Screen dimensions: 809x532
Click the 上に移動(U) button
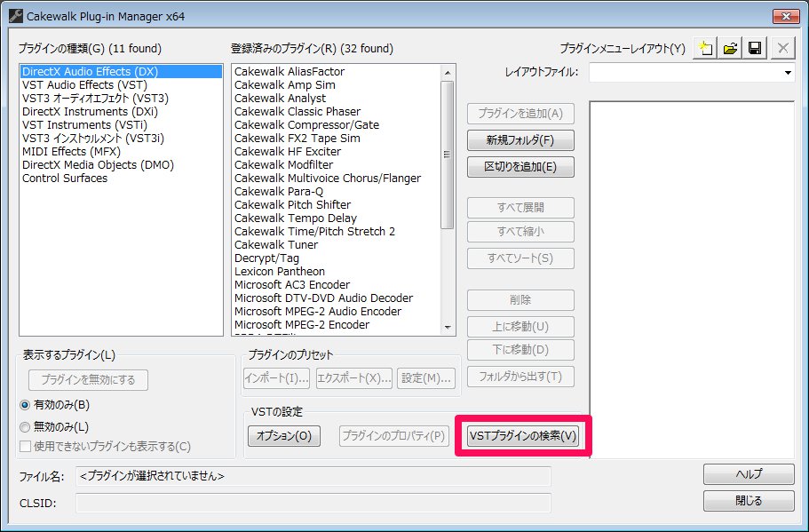(x=520, y=327)
